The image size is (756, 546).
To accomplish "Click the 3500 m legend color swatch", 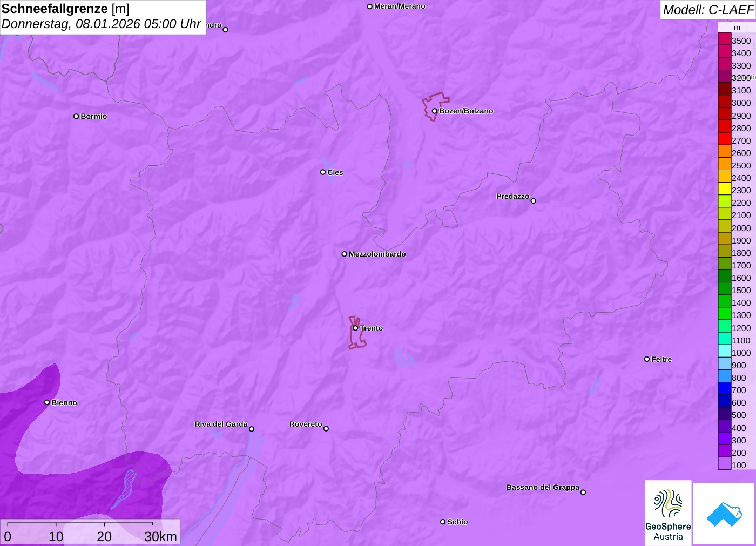I will click(x=725, y=39).
